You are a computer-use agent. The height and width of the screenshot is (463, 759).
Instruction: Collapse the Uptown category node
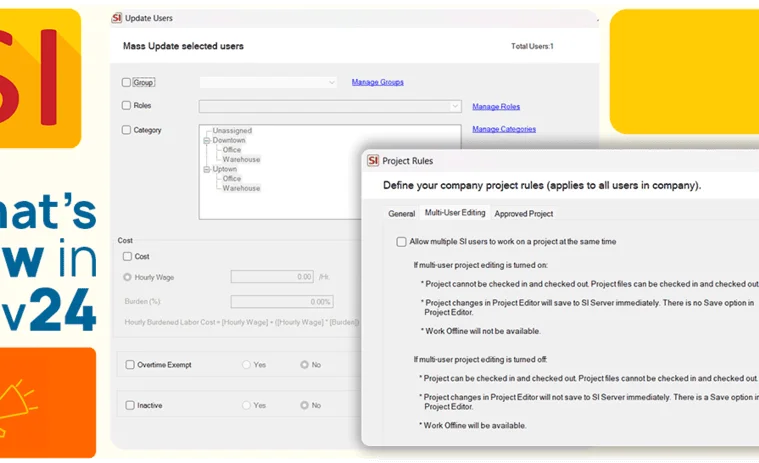click(x=207, y=169)
